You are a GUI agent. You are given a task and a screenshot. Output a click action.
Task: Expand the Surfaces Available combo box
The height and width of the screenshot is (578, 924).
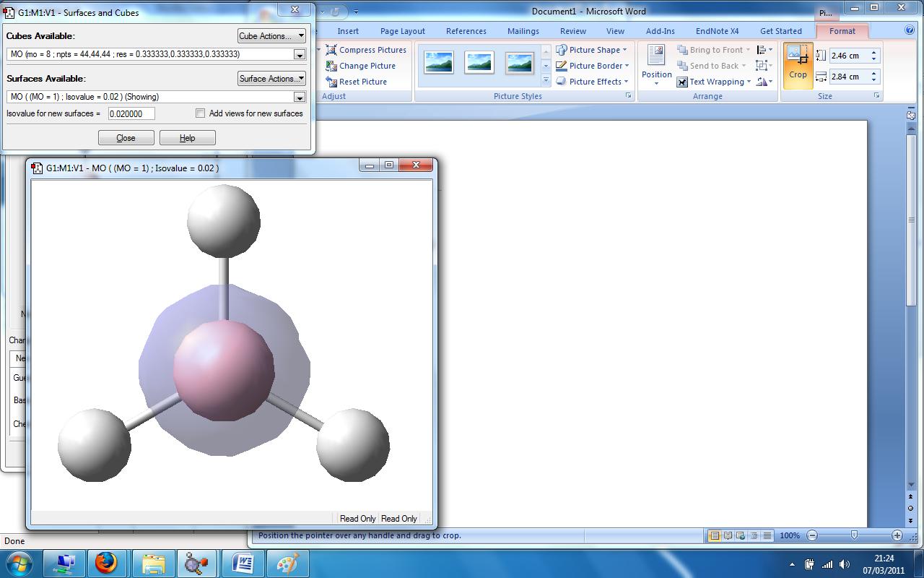click(299, 97)
